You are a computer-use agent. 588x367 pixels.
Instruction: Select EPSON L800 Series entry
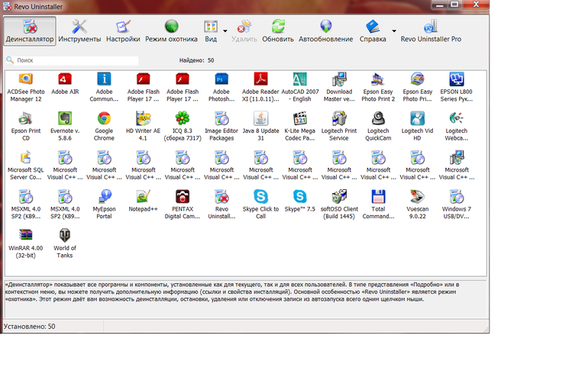pyautogui.click(x=457, y=87)
